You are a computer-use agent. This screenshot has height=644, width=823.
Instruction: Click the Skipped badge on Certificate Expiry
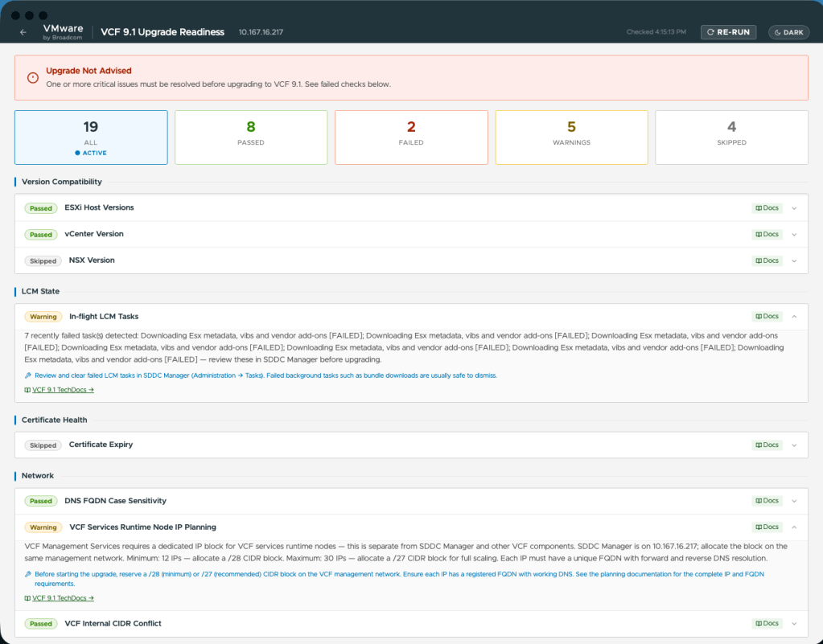(x=43, y=445)
